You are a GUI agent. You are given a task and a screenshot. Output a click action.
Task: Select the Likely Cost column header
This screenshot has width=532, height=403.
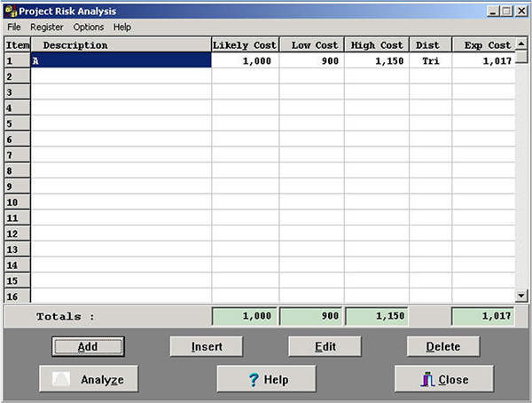click(x=245, y=45)
